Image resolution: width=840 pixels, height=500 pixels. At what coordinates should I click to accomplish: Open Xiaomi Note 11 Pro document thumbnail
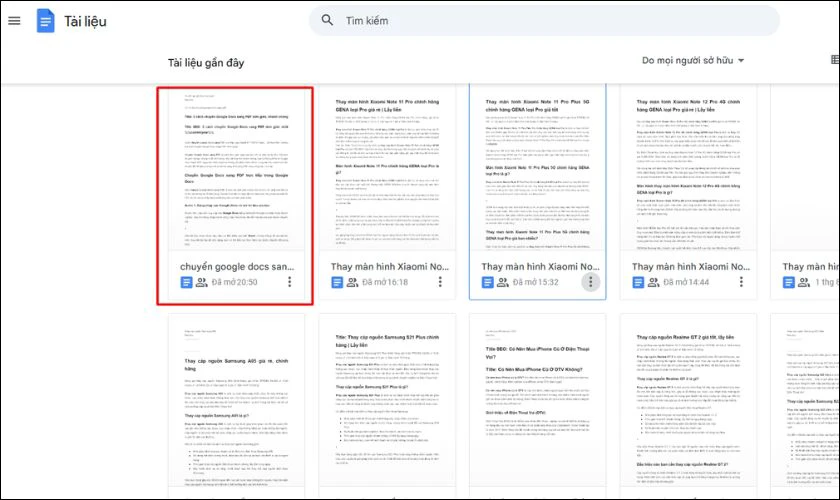pos(387,169)
